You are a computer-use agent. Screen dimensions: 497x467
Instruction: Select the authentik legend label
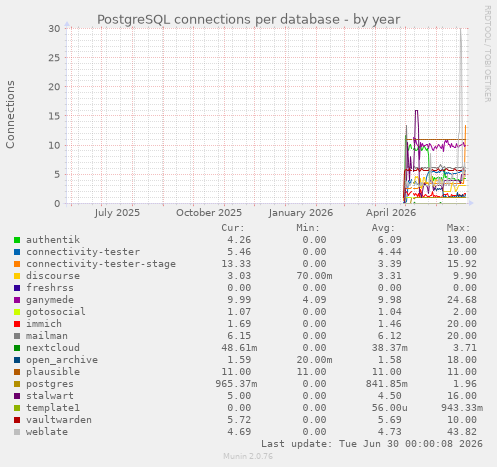(x=53, y=240)
